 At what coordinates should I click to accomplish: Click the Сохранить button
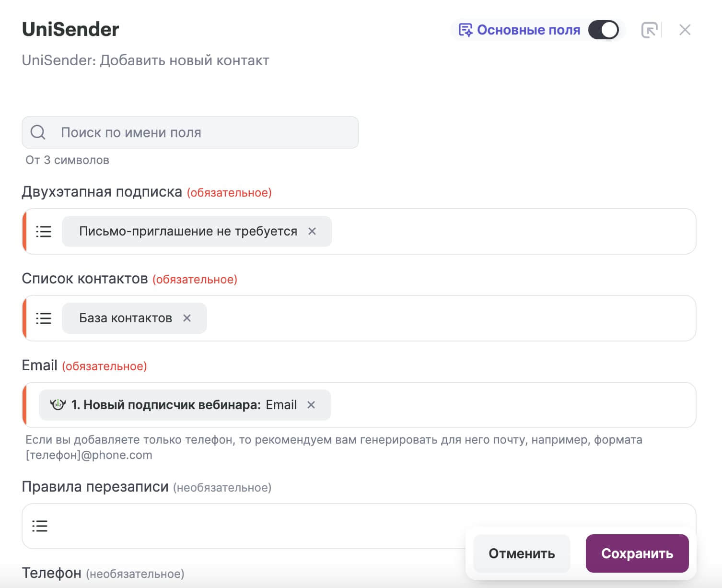637,553
